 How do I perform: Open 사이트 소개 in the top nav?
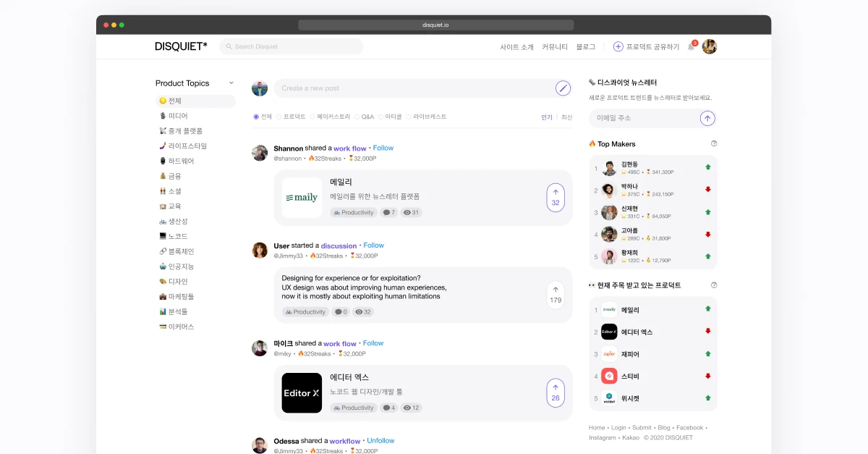point(516,46)
